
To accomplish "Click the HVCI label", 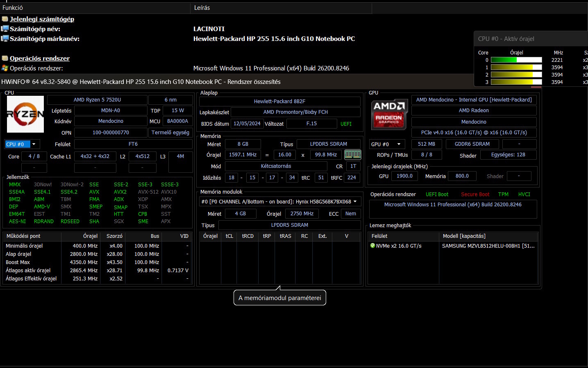I will pyautogui.click(x=524, y=194).
